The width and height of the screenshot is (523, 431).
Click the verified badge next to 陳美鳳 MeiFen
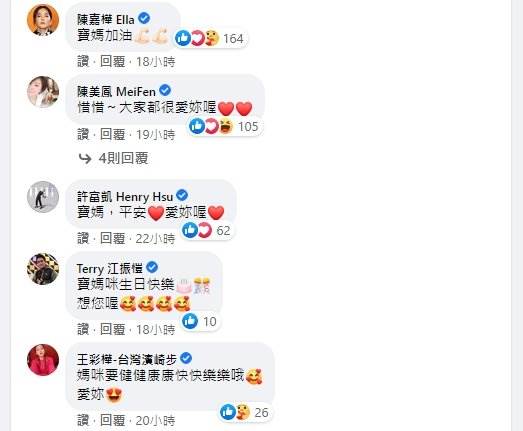click(165, 90)
